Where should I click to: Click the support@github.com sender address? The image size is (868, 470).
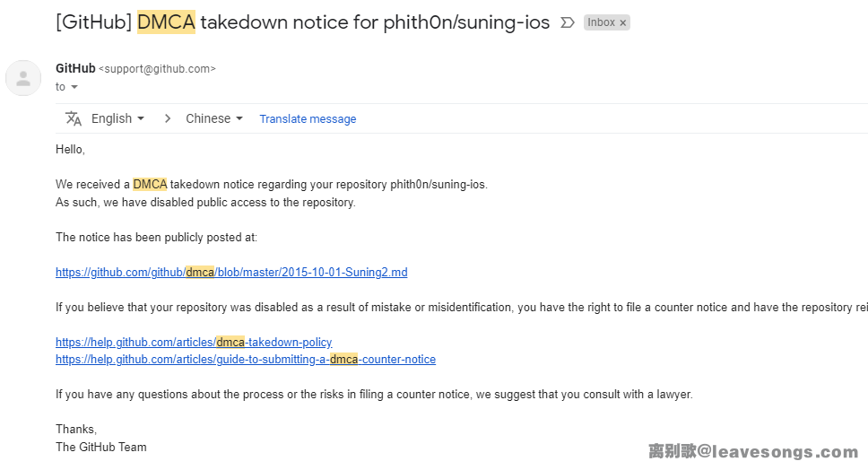click(x=157, y=69)
